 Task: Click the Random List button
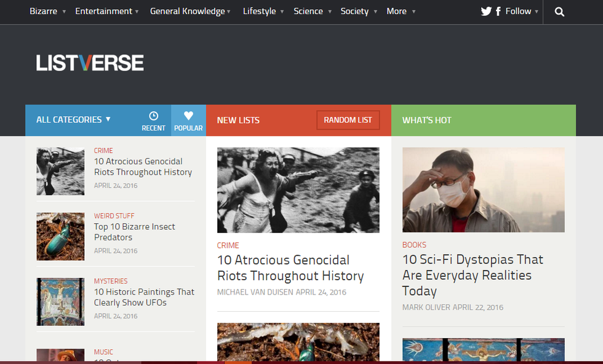click(348, 121)
